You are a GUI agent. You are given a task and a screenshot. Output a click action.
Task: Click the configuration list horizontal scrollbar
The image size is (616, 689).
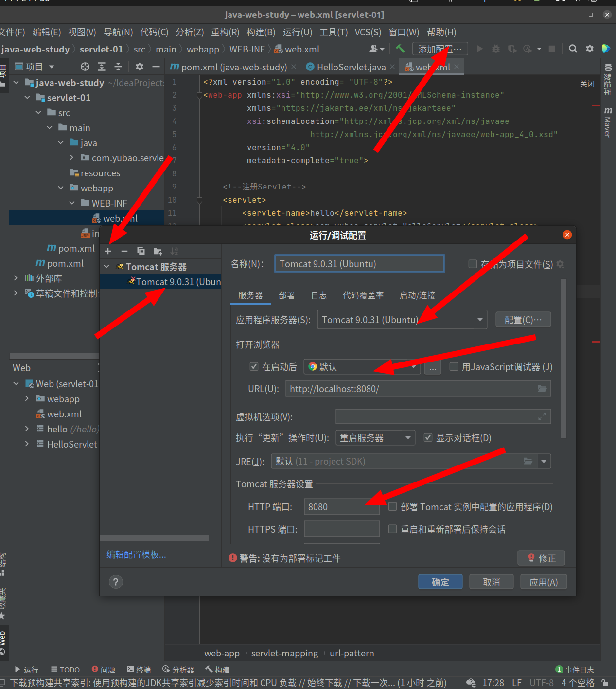point(154,538)
